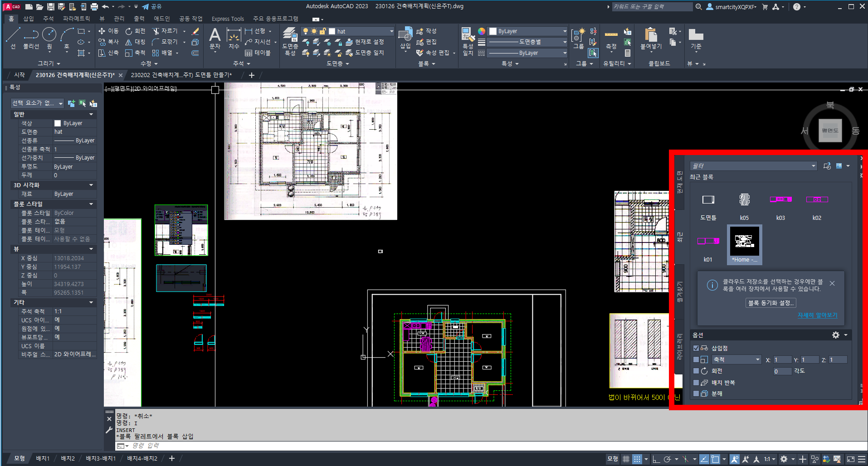This screenshot has width=868, height=466.
Task: Click the Copy (복사) tool
Action: (108, 42)
